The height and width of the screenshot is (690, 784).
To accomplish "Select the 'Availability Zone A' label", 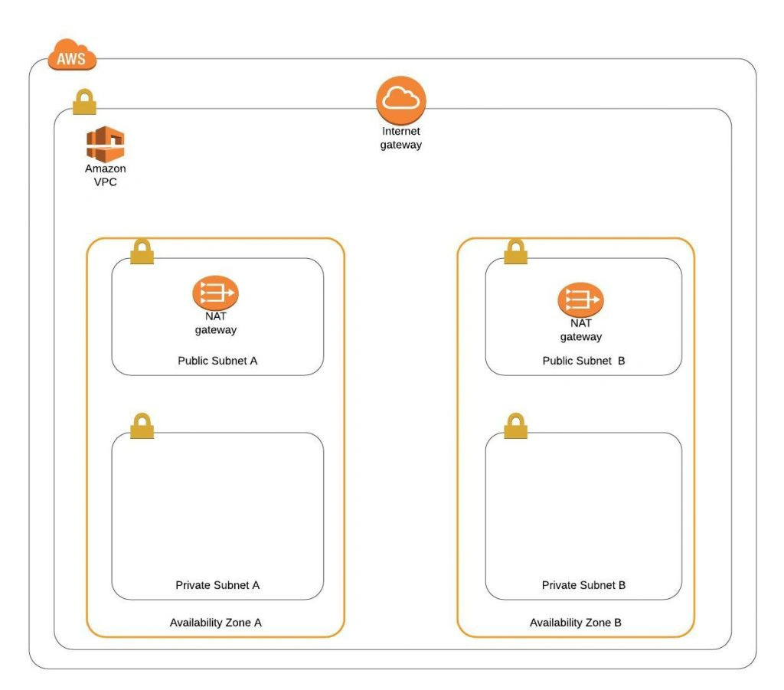I will click(x=215, y=623).
